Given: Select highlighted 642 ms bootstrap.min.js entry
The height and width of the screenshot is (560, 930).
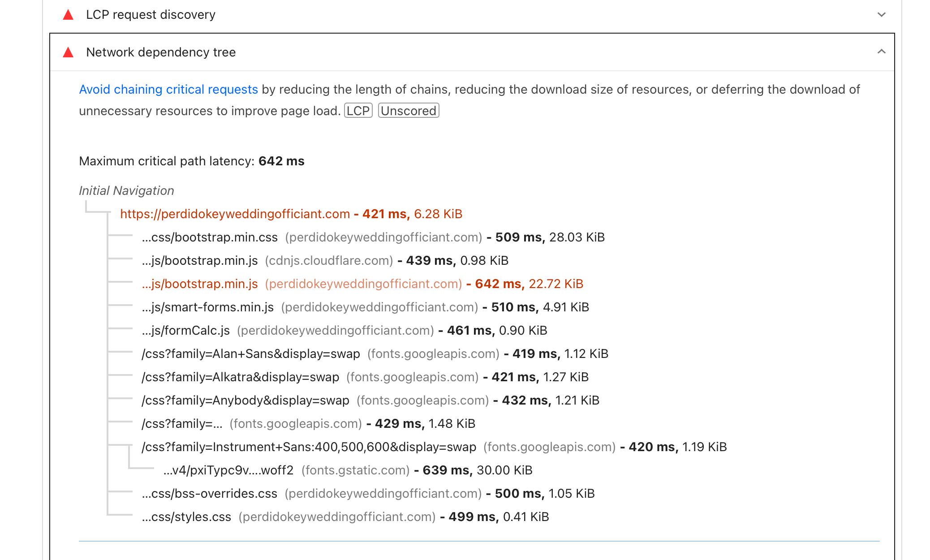Looking at the screenshot, I should [200, 284].
